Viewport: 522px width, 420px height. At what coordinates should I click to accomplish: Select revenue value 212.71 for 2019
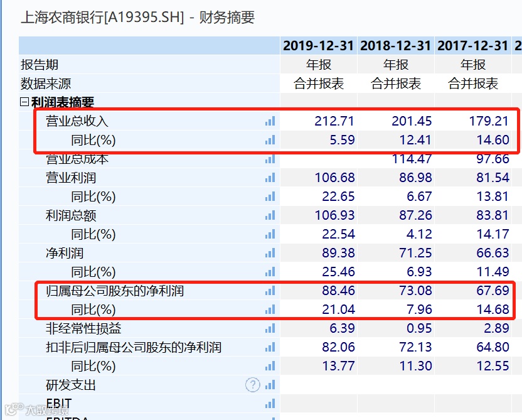pos(334,121)
